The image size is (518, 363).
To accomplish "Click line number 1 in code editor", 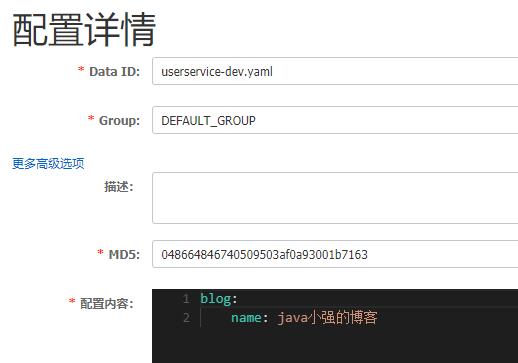I will click(x=186, y=299).
